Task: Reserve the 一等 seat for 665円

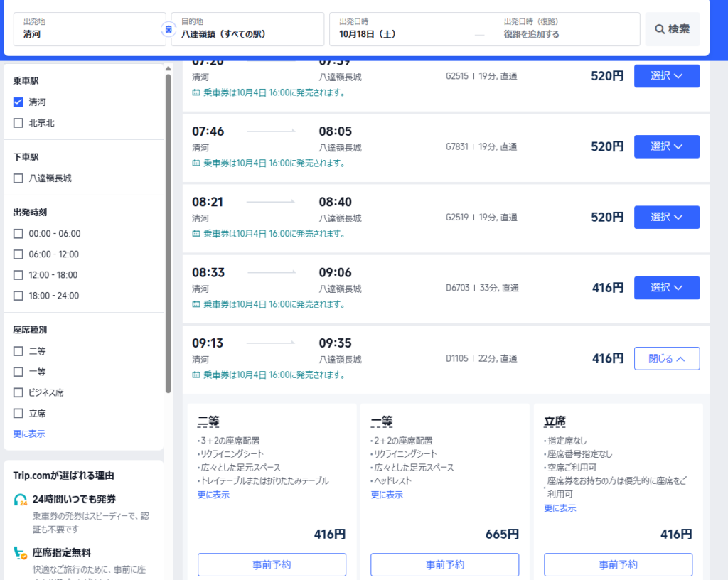Action: pyautogui.click(x=444, y=564)
